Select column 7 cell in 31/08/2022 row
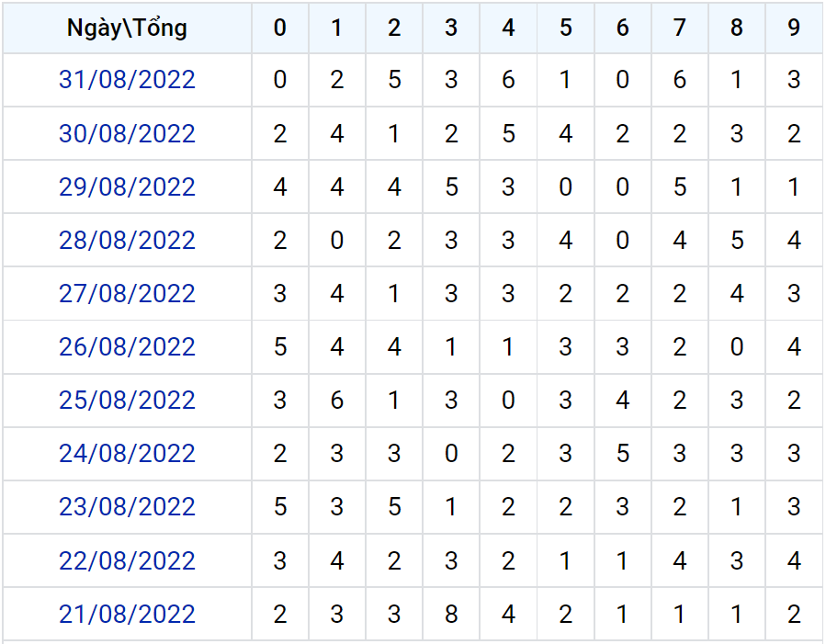Viewport: 826px width, 644px height. click(680, 80)
